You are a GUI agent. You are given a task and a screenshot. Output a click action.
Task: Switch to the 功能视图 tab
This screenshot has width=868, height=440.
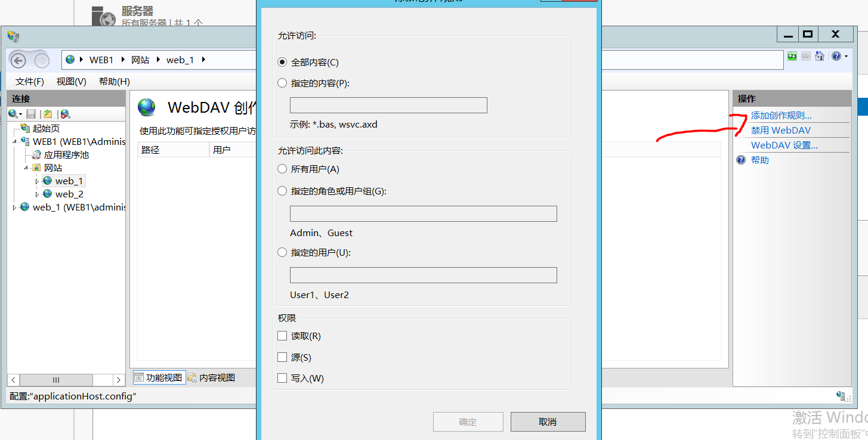(158, 377)
